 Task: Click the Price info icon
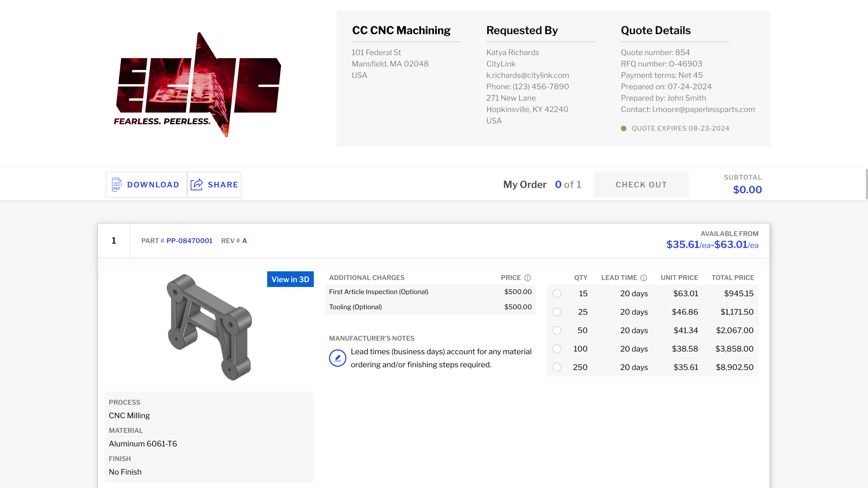[528, 278]
